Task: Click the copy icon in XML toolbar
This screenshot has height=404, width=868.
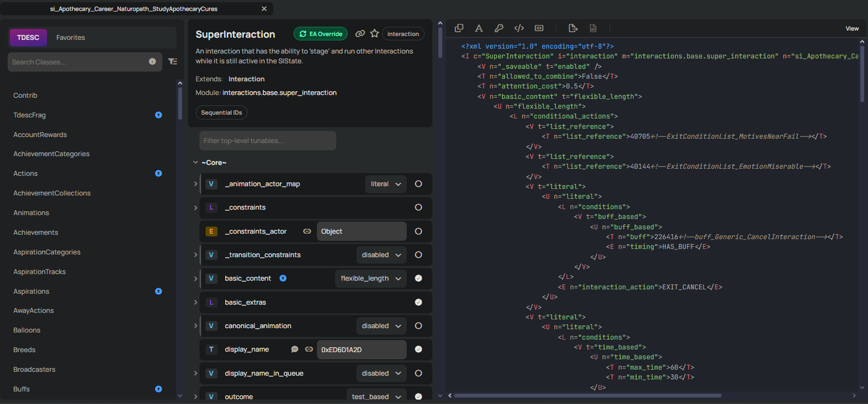Action: click(459, 28)
